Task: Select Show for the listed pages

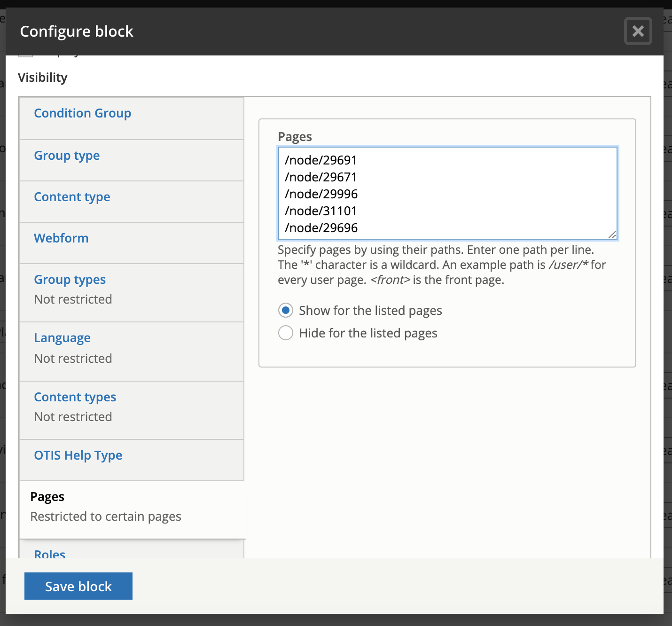Action: 286,311
